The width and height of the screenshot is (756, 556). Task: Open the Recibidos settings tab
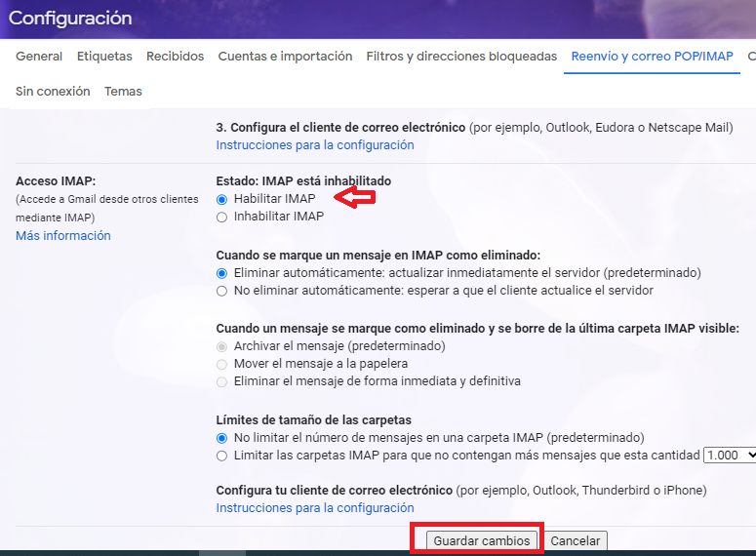pos(175,57)
